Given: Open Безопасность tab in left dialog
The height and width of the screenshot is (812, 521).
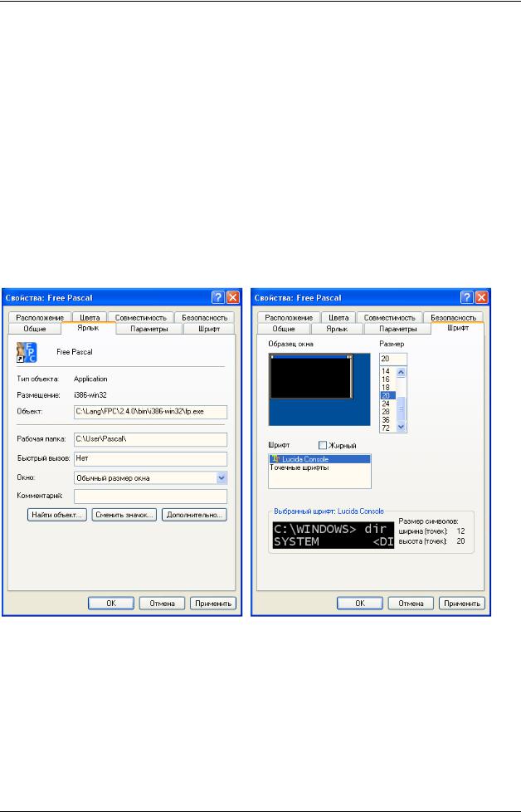Looking at the screenshot, I should coord(204,317).
